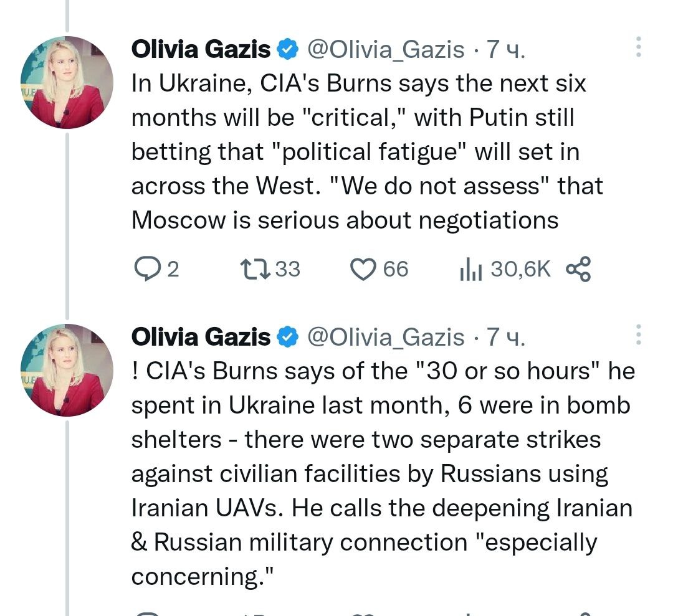The width and height of the screenshot is (673, 616).
Task: Open more options on the bomb shelters tweet
Action: point(638,334)
